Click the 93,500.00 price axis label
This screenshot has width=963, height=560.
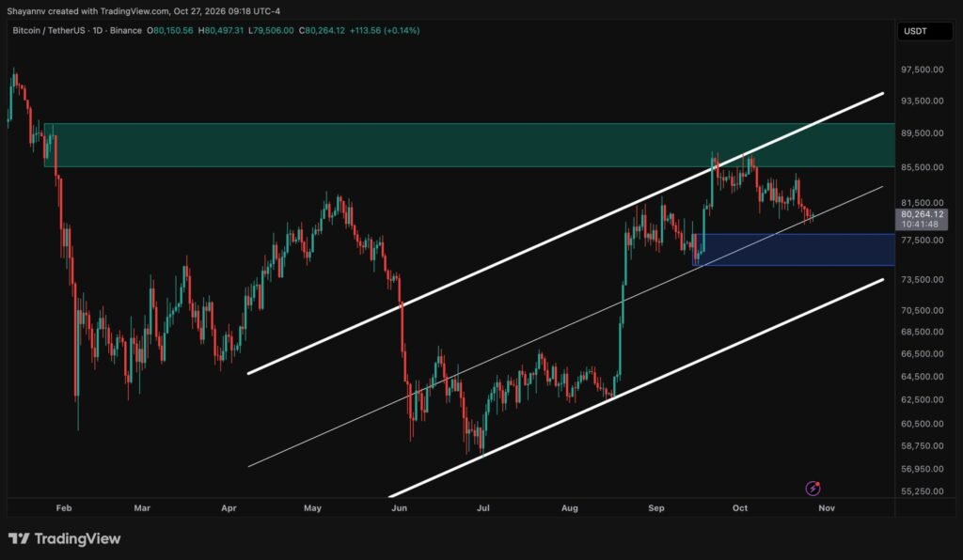click(922, 101)
